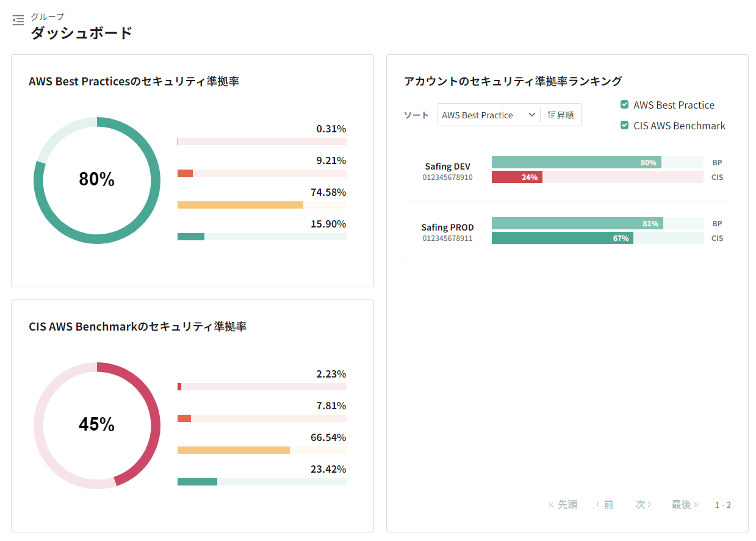Open the AWS Best Practice sort dropdown

489,115
